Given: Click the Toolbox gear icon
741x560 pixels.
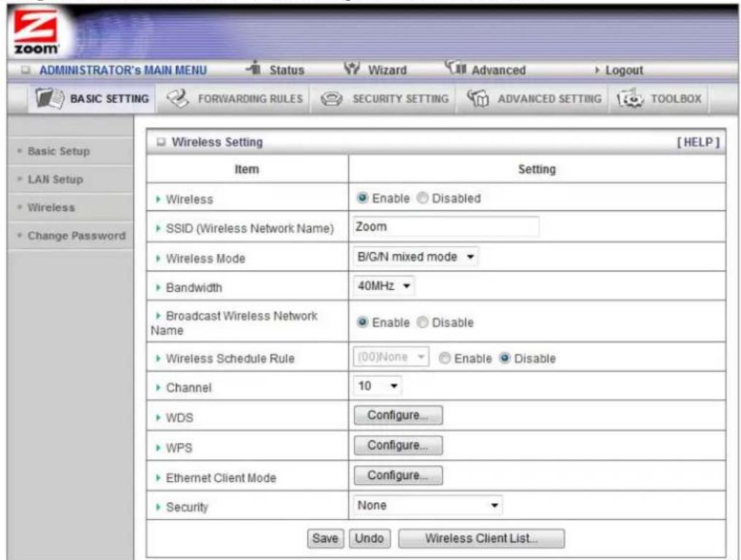Looking at the screenshot, I should (x=630, y=99).
